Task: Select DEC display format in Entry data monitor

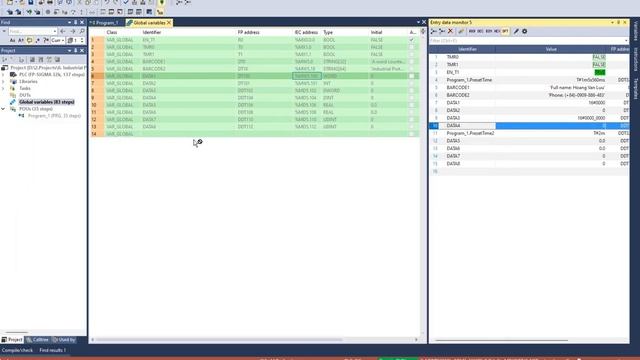Action: point(480,31)
